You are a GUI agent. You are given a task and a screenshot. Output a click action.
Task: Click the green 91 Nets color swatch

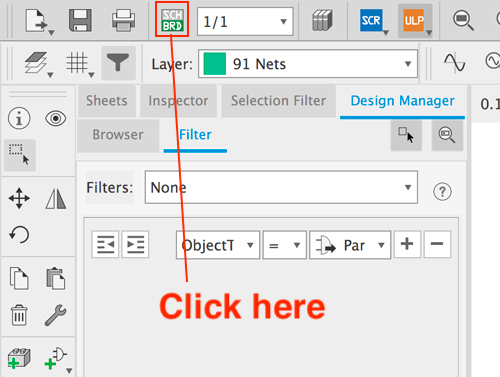tap(215, 64)
